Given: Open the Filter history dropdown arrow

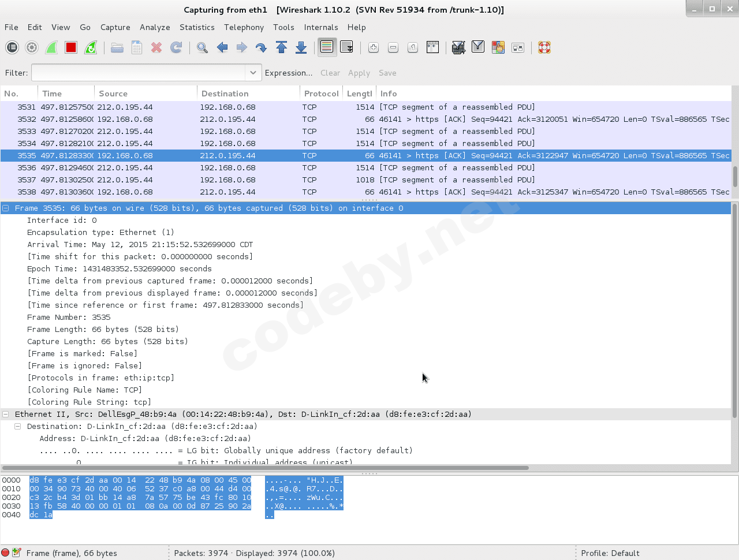Looking at the screenshot, I should point(252,73).
